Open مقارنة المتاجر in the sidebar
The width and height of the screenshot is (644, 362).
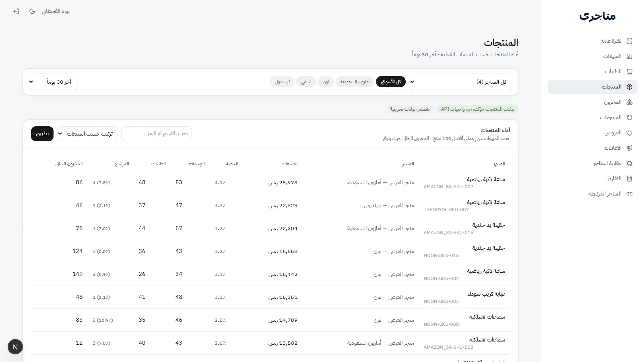coord(592,163)
